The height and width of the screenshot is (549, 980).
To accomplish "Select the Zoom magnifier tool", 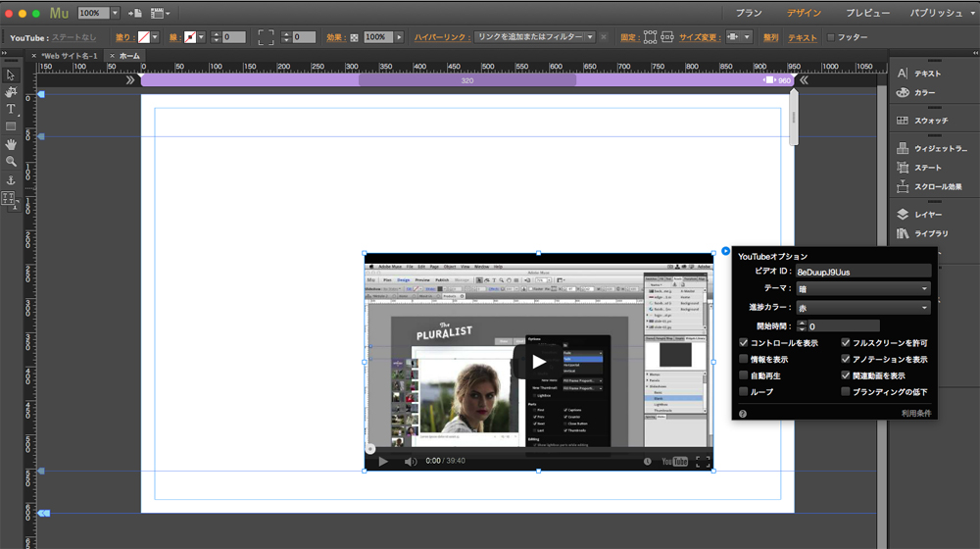I will [x=11, y=162].
